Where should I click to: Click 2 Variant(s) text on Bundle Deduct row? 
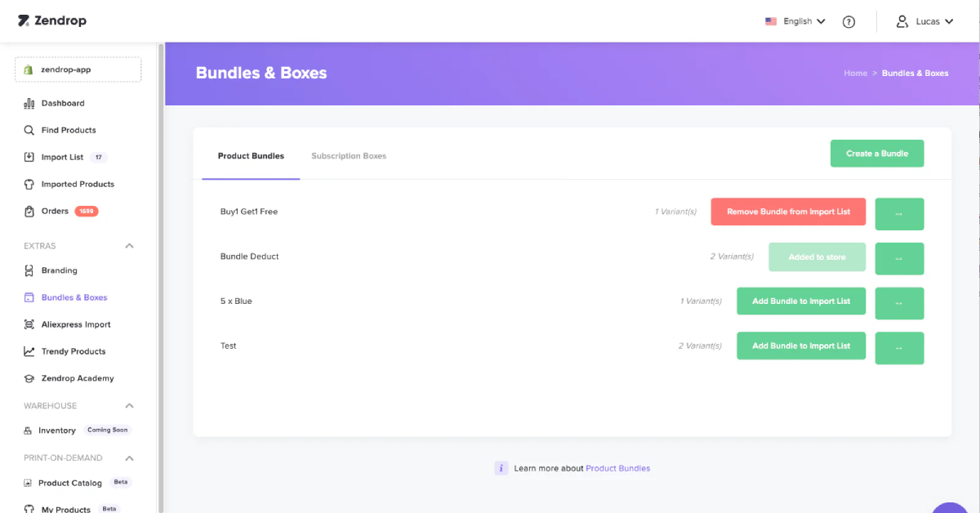click(x=732, y=256)
